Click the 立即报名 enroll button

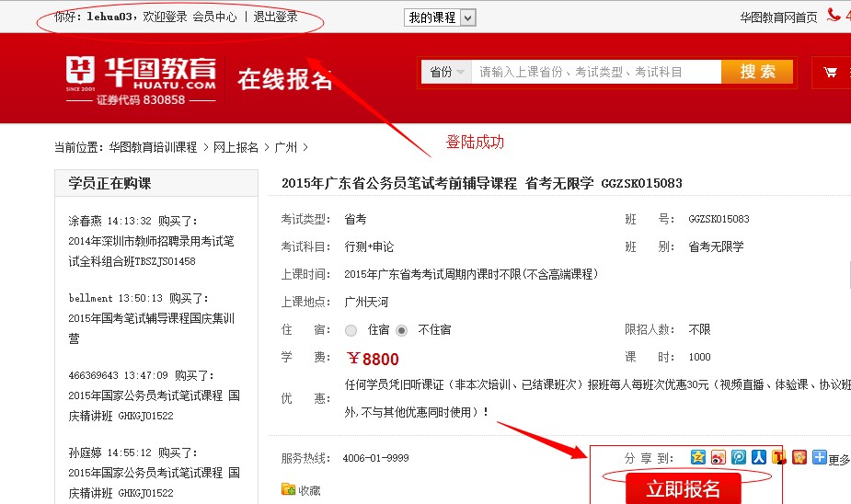click(x=684, y=488)
